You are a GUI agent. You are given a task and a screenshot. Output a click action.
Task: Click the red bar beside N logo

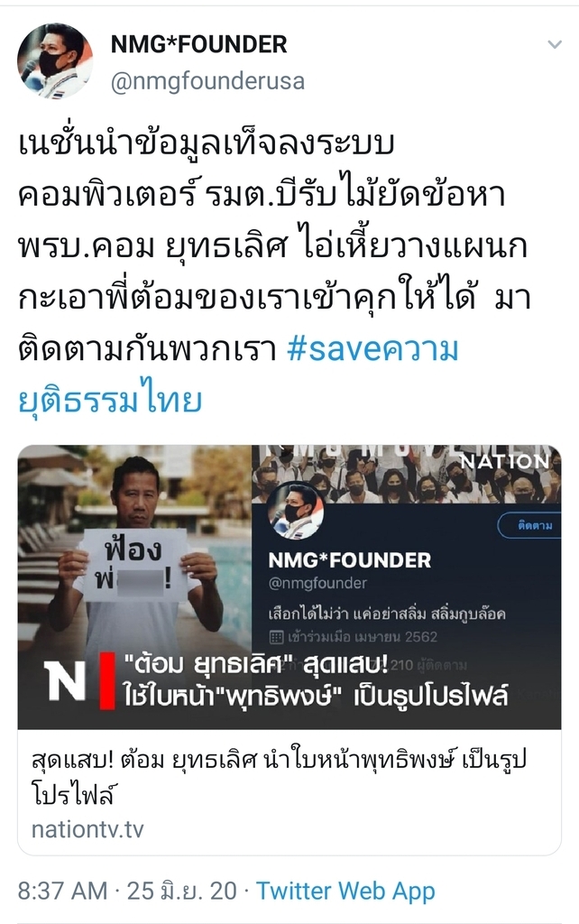(x=107, y=680)
